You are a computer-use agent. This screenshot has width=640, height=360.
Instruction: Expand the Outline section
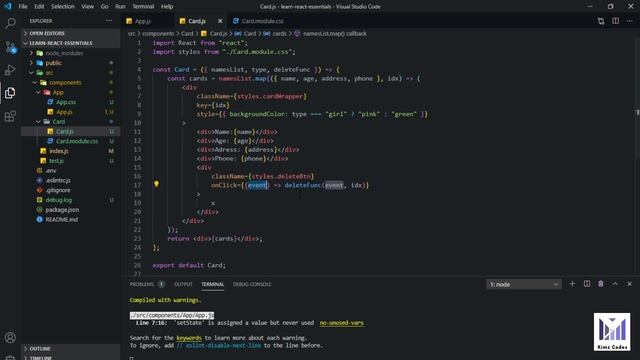[x=71, y=349]
